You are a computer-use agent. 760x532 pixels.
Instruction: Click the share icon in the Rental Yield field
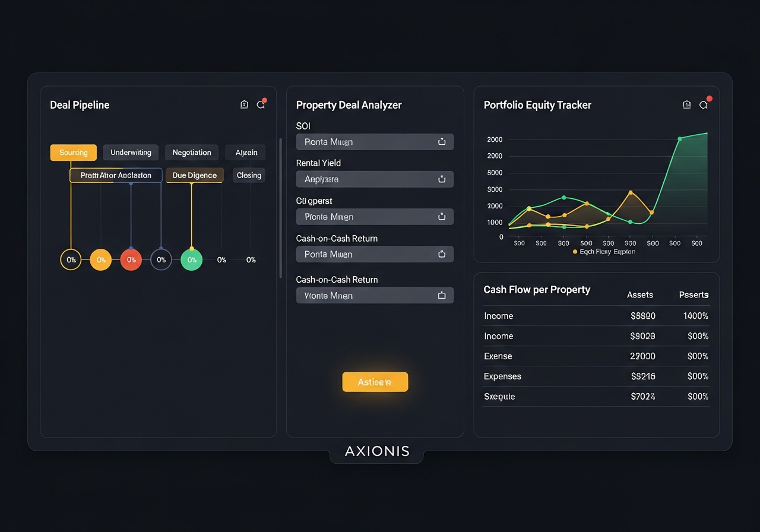pyautogui.click(x=442, y=179)
